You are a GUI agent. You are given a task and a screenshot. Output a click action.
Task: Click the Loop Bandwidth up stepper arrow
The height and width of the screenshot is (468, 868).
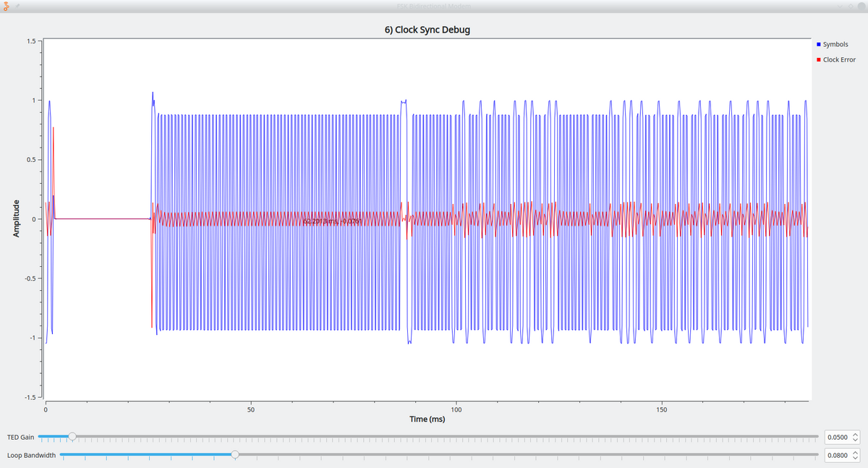pos(857,451)
